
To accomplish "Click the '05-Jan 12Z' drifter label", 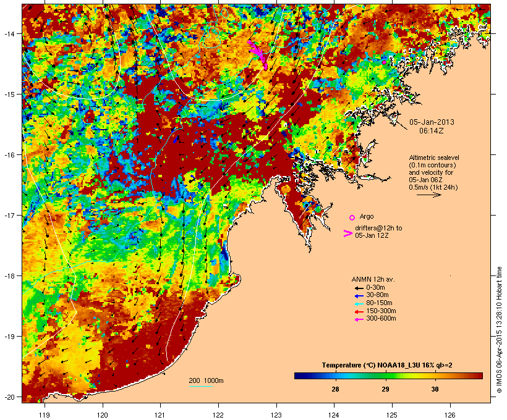I will [372, 235].
